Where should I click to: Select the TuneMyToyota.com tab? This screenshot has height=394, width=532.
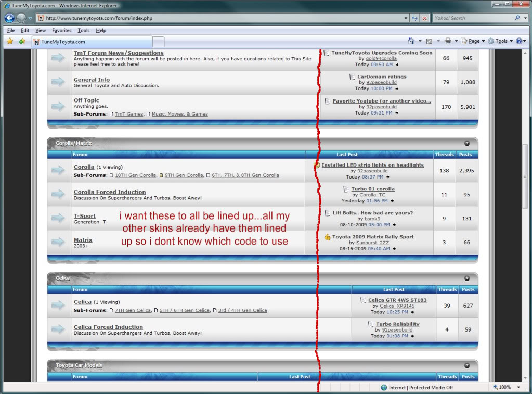[x=92, y=42]
